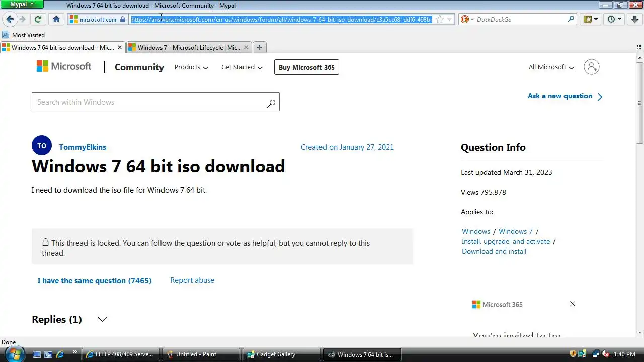Close the Microsoft 365 promo with X
Screen dimensions: 644x362
(572, 304)
